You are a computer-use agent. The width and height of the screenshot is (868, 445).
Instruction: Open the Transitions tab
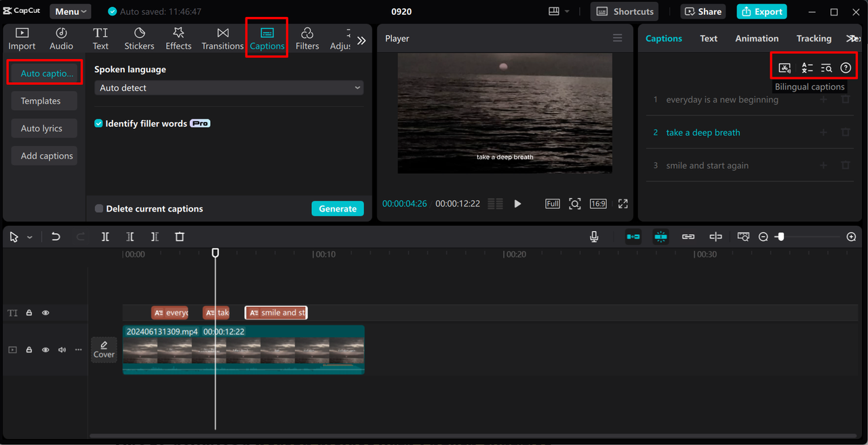pyautogui.click(x=222, y=39)
